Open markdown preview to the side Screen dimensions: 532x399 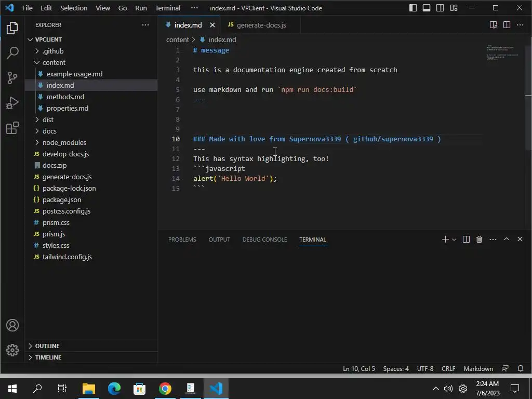(494, 25)
